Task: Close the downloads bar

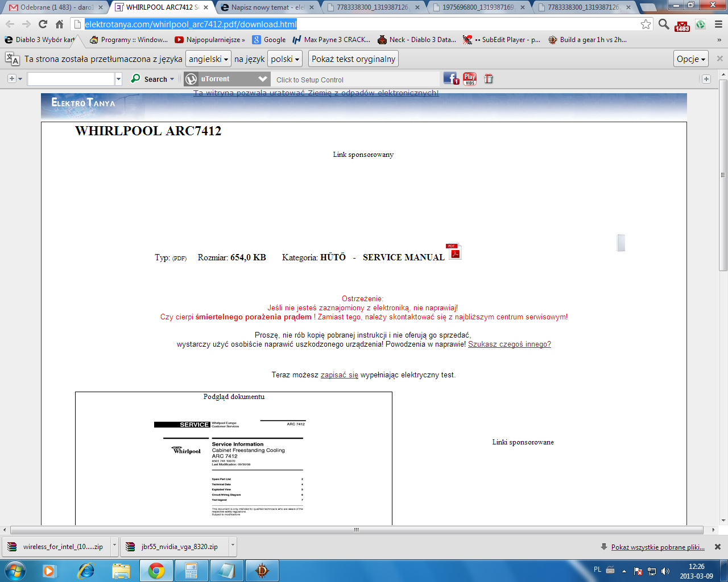Action: coord(718,547)
